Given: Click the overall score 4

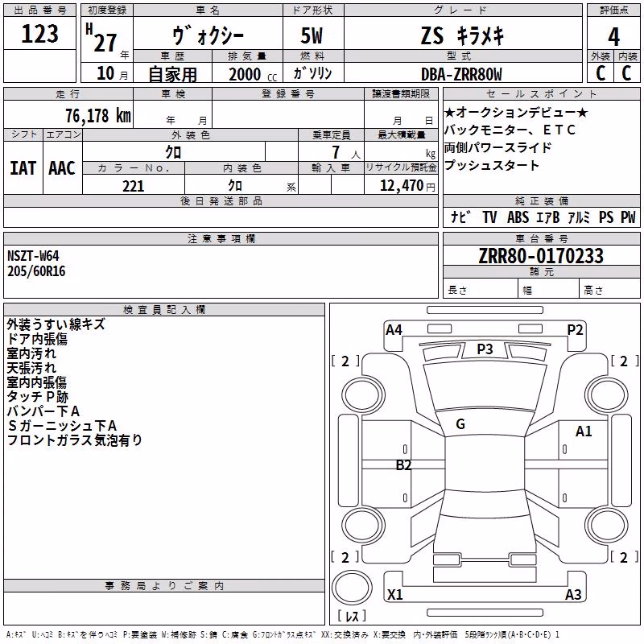Looking at the screenshot, I should (x=613, y=37).
